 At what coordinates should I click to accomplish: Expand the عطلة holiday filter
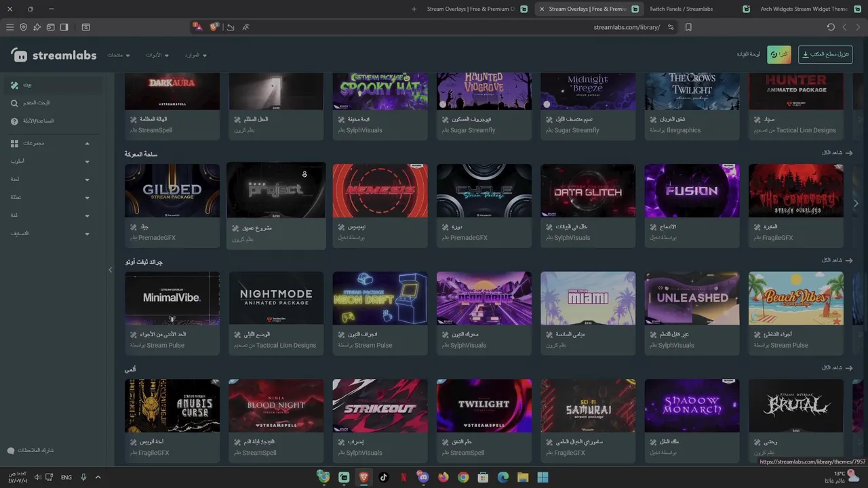coord(87,197)
